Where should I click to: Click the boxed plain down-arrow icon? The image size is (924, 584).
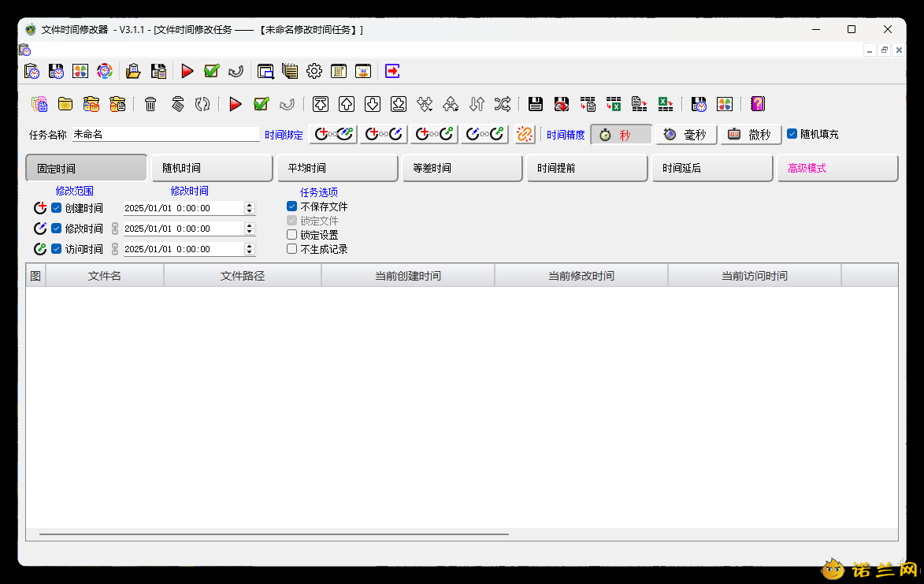point(373,104)
